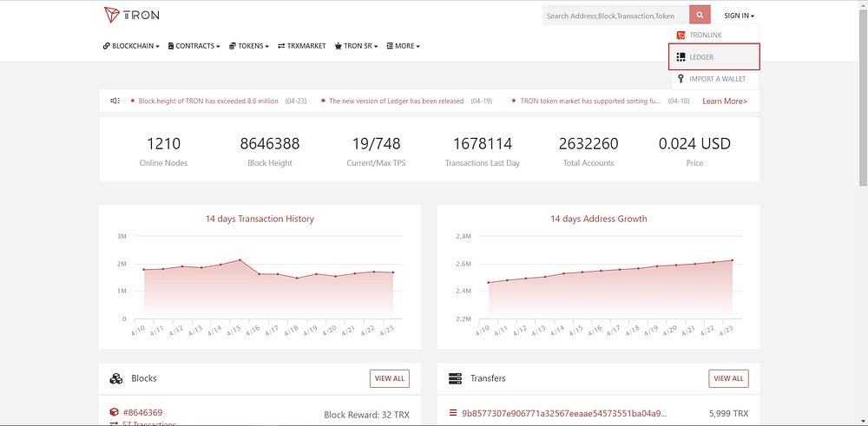Click the 1678114 Transactions Last Day stat
The height and width of the screenshot is (426, 868).
click(482, 151)
